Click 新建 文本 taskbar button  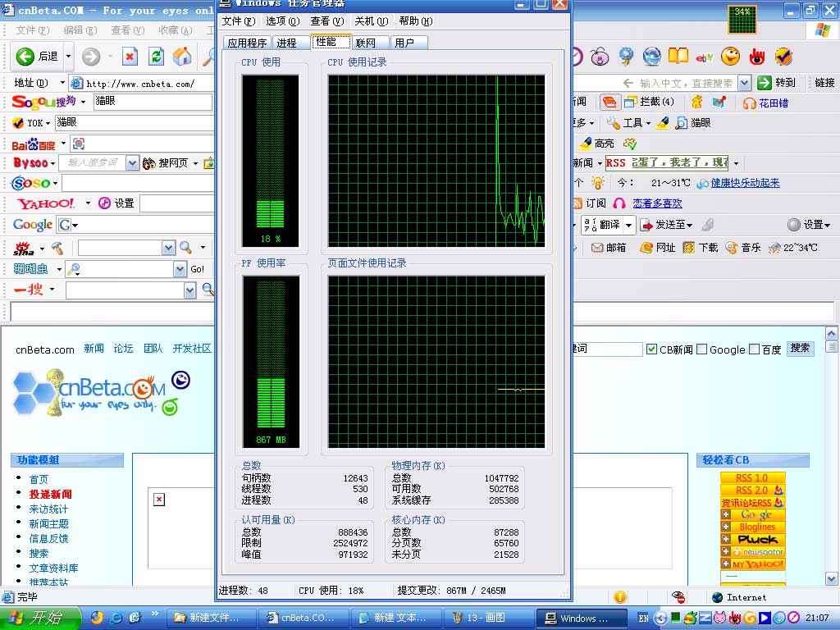point(395,619)
